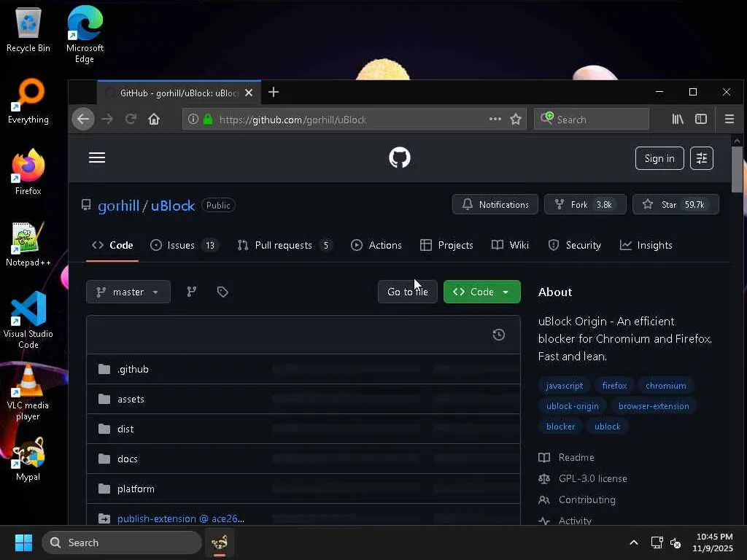The height and width of the screenshot is (560, 747).
Task: Open the Notepad++ desktop shortcut
Action: point(28,244)
